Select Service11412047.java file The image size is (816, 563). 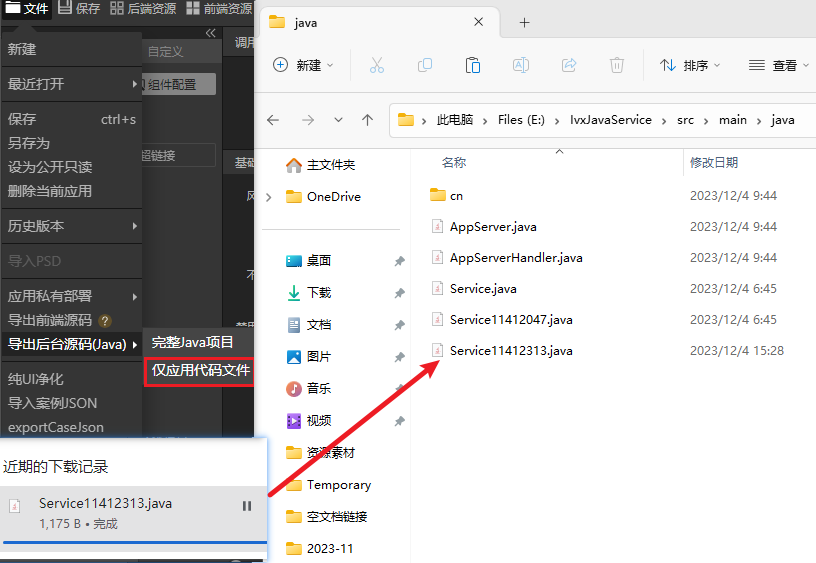(502, 319)
